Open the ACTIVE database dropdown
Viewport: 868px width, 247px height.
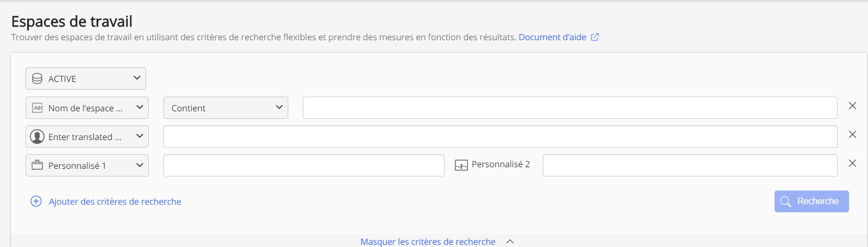pyautogui.click(x=137, y=79)
